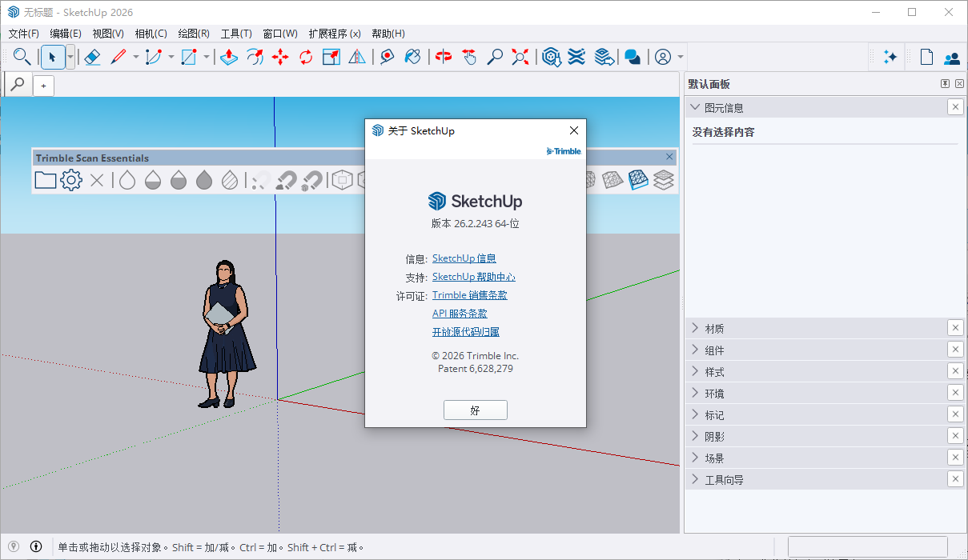Open the 编辑(E) menu
Image resolution: width=968 pixels, height=560 pixels.
pos(66,34)
